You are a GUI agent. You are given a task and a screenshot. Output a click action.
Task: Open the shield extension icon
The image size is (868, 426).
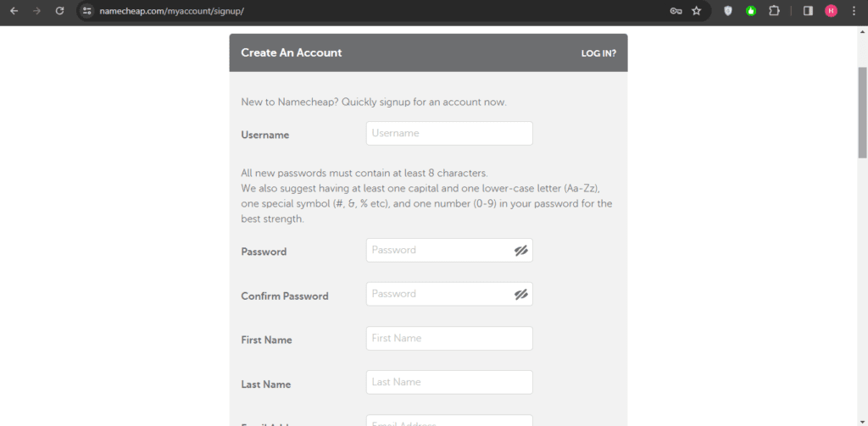(x=728, y=10)
